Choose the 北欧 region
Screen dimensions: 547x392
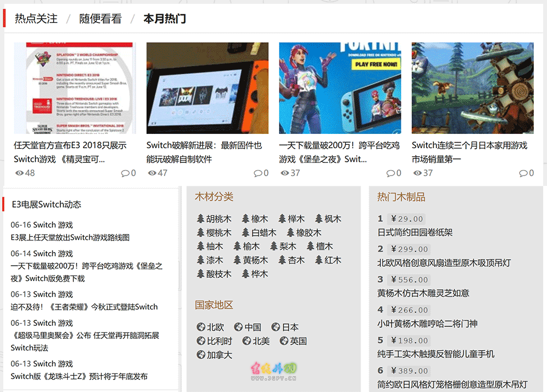tap(211, 327)
